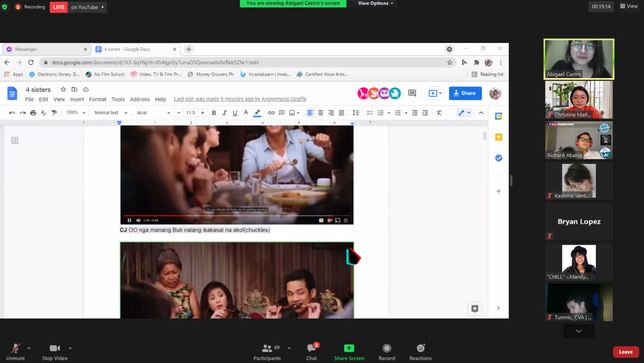
Task: Show Zoom encryption shield info
Action: (x=4, y=7)
